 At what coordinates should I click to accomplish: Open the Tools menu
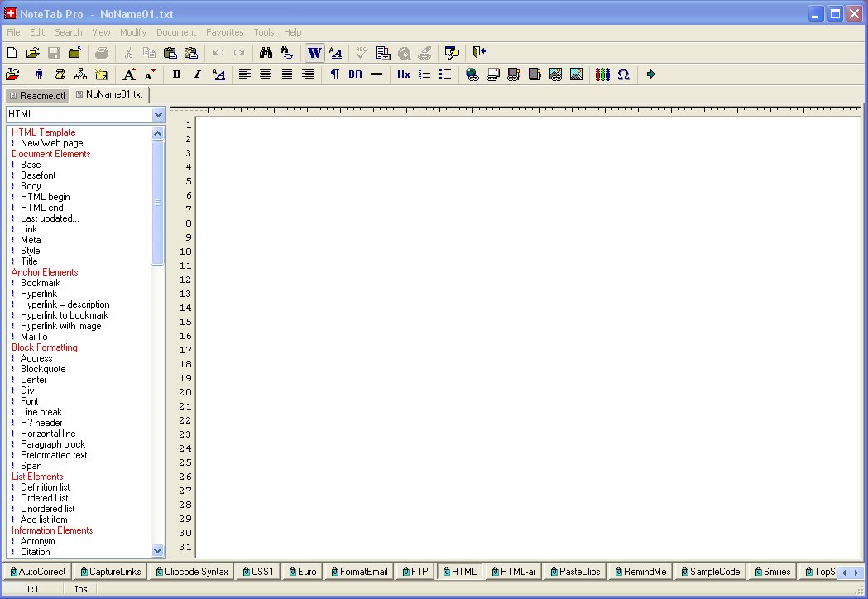click(263, 32)
